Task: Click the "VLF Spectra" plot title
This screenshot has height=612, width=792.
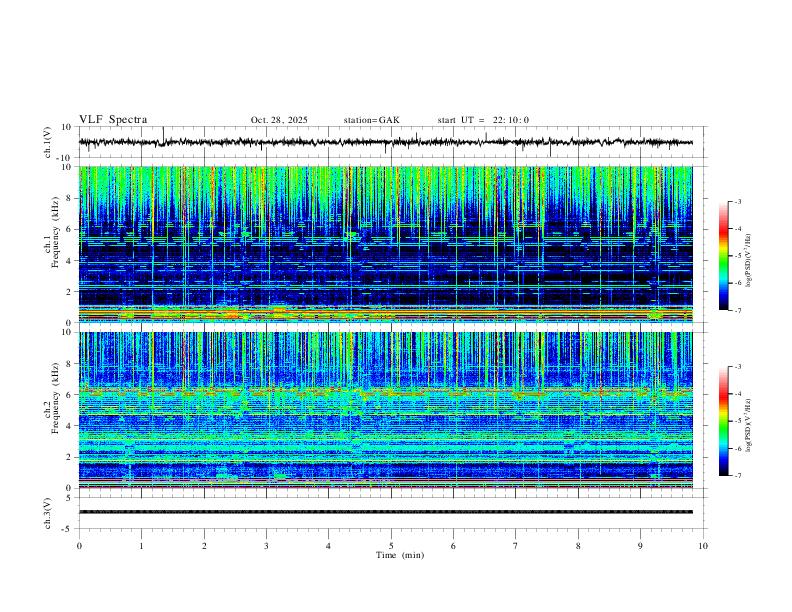Action: coord(113,120)
